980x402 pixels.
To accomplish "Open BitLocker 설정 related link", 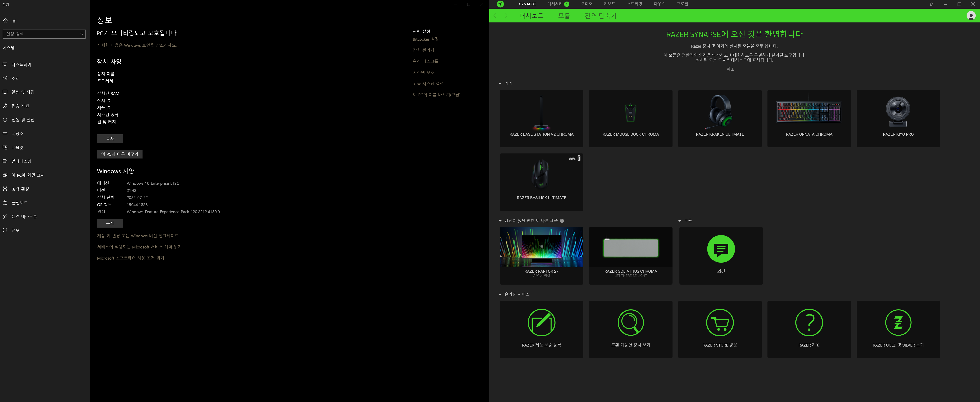I will pos(425,39).
